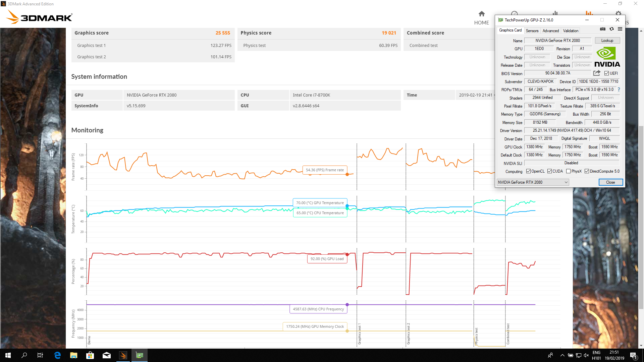Select the Physics test row
Viewport: 644px width, 362px height.
(x=319, y=45)
